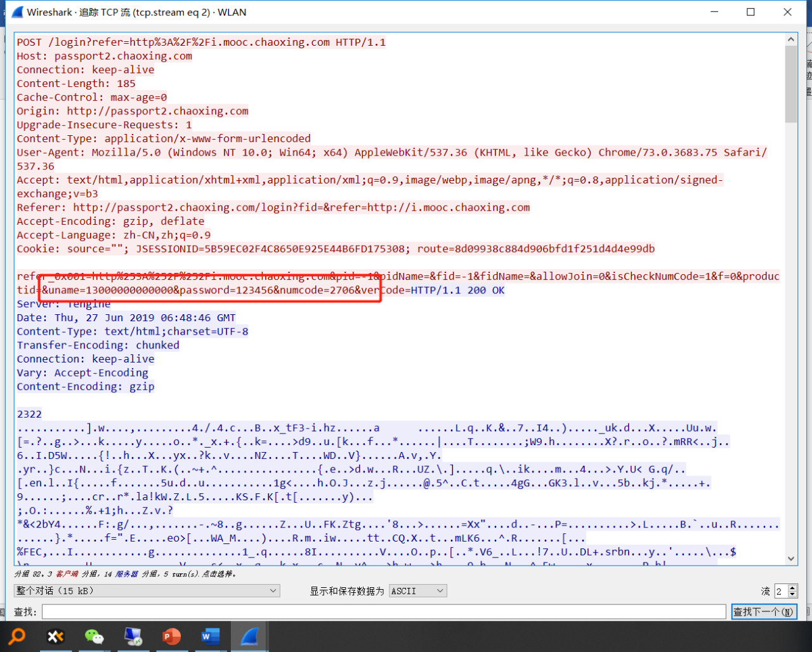This screenshot has height=652, width=812.
Task: Click the Vary: Accept-Encoding line
Action: [82, 373]
